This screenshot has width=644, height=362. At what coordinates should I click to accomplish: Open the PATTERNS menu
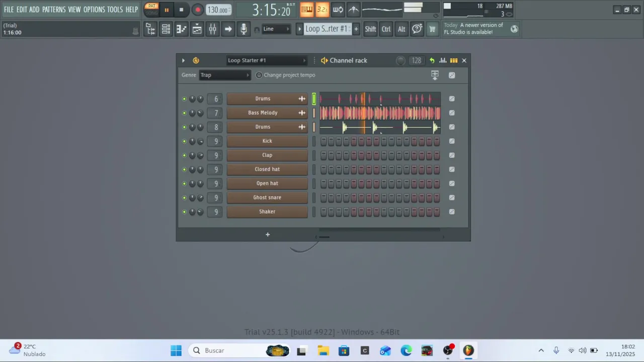[54, 10]
